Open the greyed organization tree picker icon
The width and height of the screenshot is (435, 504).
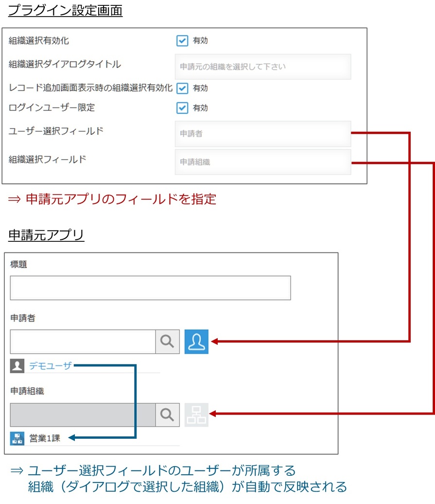[196, 414]
